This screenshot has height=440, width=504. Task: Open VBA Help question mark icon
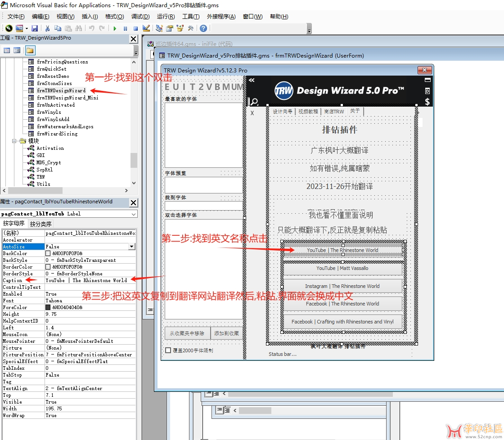pyautogui.click(x=203, y=28)
